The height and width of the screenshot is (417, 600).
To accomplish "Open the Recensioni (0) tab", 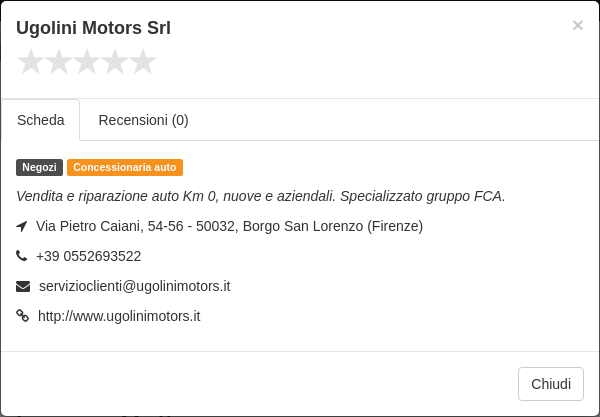I will coord(143,120).
